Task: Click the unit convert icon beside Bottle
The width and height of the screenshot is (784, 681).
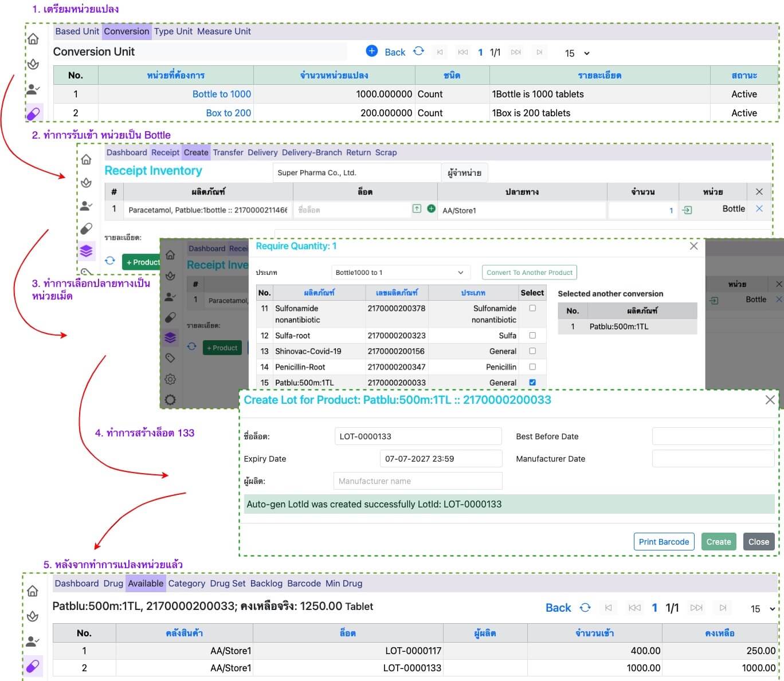Action: (x=687, y=210)
